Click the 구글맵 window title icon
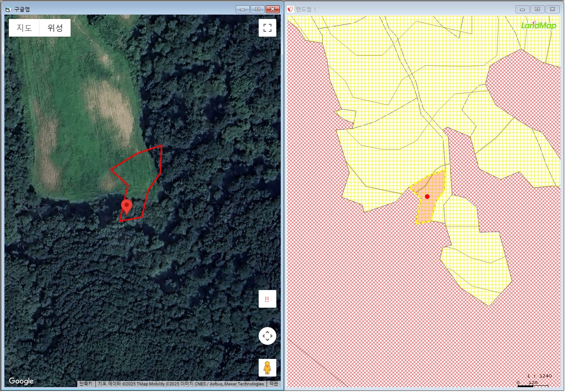The width and height of the screenshot is (565, 392). (x=8, y=9)
